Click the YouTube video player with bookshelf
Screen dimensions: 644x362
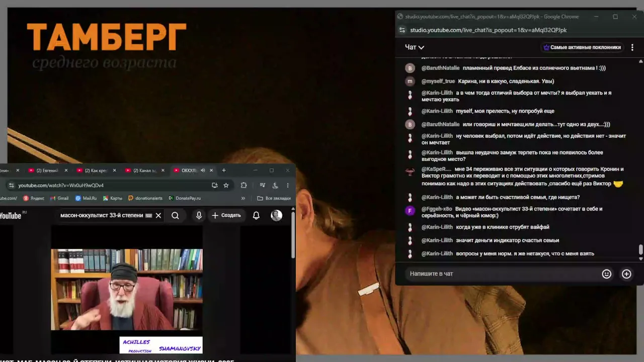tap(127, 290)
